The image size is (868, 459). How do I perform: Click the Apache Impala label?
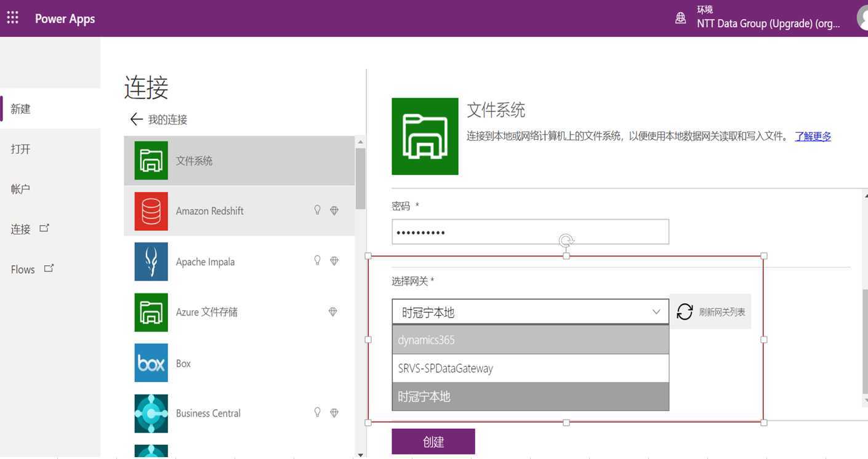click(x=205, y=261)
